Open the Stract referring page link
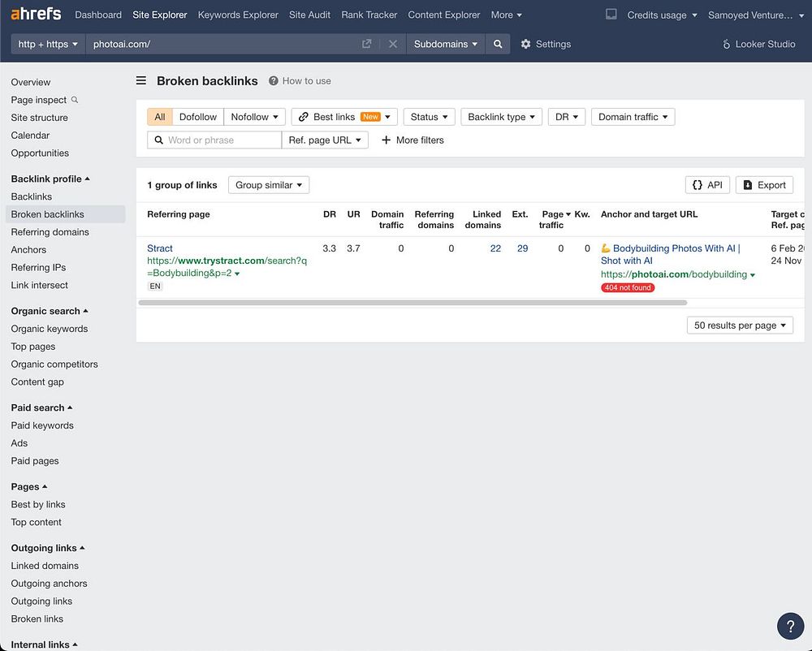Image resolution: width=812 pixels, height=651 pixels. pyautogui.click(x=159, y=248)
